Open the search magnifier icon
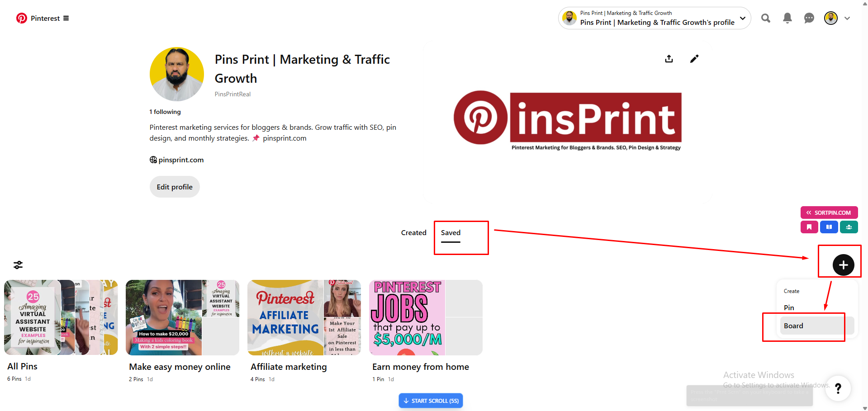Screen dimensions: 868x411 coord(765,18)
